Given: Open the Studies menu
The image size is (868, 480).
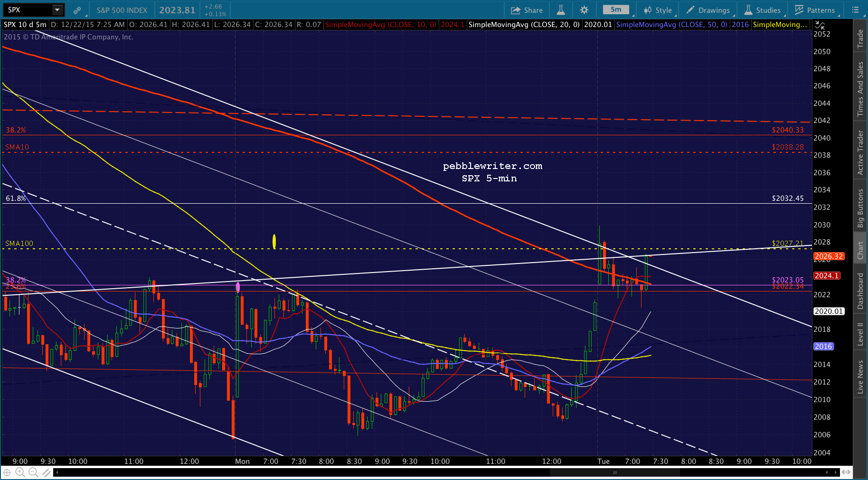Looking at the screenshot, I should tap(762, 10).
